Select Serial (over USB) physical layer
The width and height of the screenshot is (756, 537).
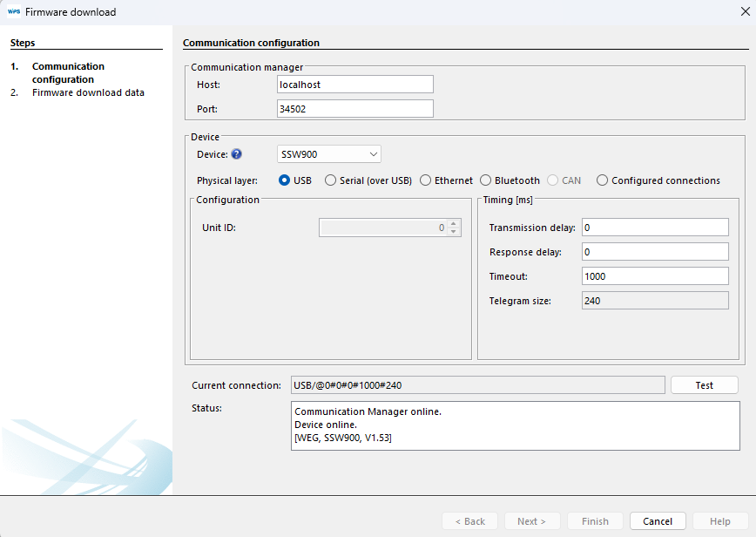coord(330,180)
